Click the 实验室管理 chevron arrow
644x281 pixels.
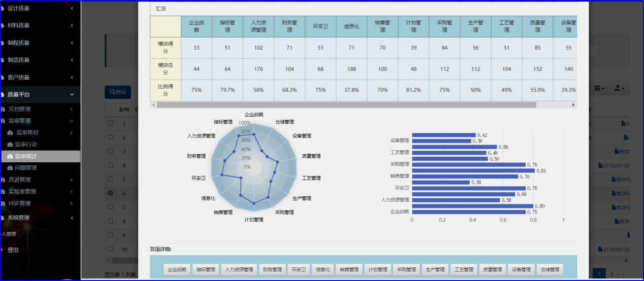[x=71, y=192]
